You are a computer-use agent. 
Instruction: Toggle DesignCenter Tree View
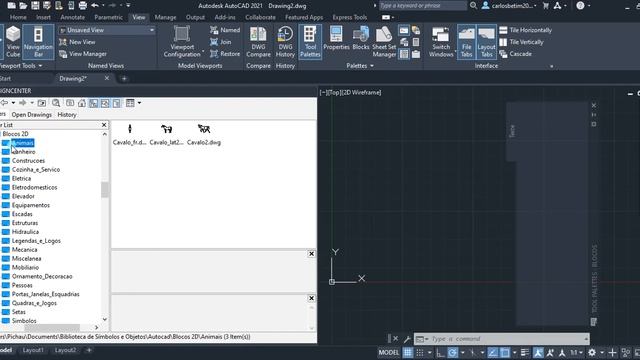[93, 103]
